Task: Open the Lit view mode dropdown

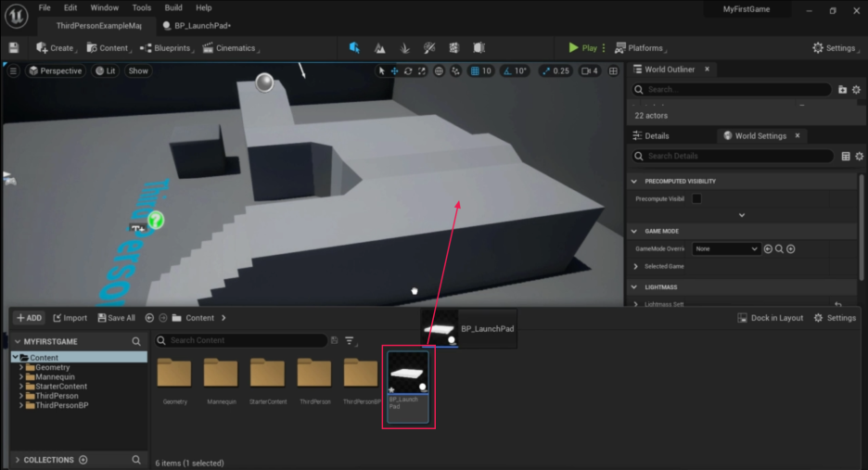Action: pyautogui.click(x=105, y=70)
